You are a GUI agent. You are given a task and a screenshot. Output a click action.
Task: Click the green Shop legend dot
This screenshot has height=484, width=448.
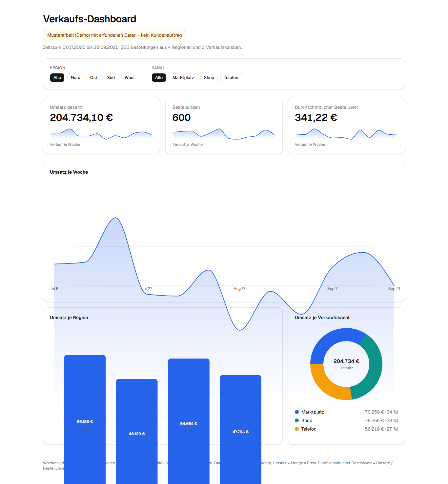tap(297, 420)
